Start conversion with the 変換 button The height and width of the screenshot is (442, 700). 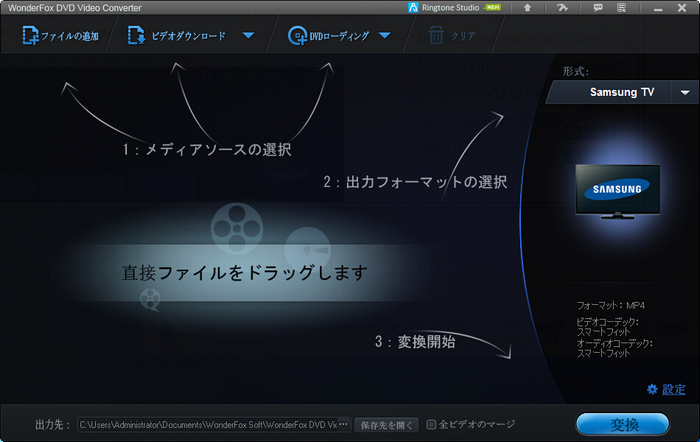point(623,424)
